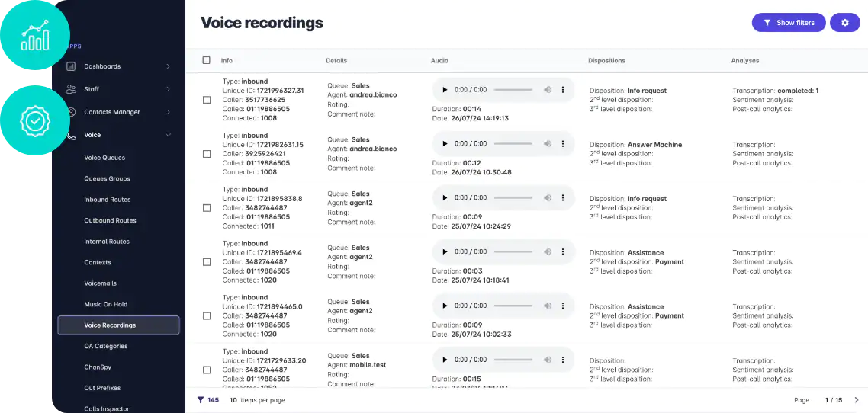Click the filter funnel icon showing 145

pyautogui.click(x=201, y=400)
